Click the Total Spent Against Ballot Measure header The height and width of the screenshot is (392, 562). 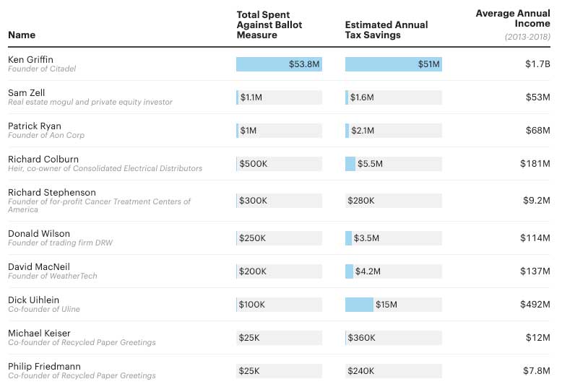pos(269,25)
